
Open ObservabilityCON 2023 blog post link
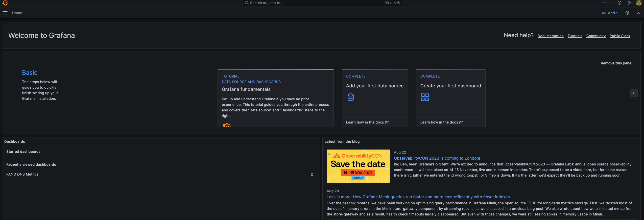(x=437, y=158)
